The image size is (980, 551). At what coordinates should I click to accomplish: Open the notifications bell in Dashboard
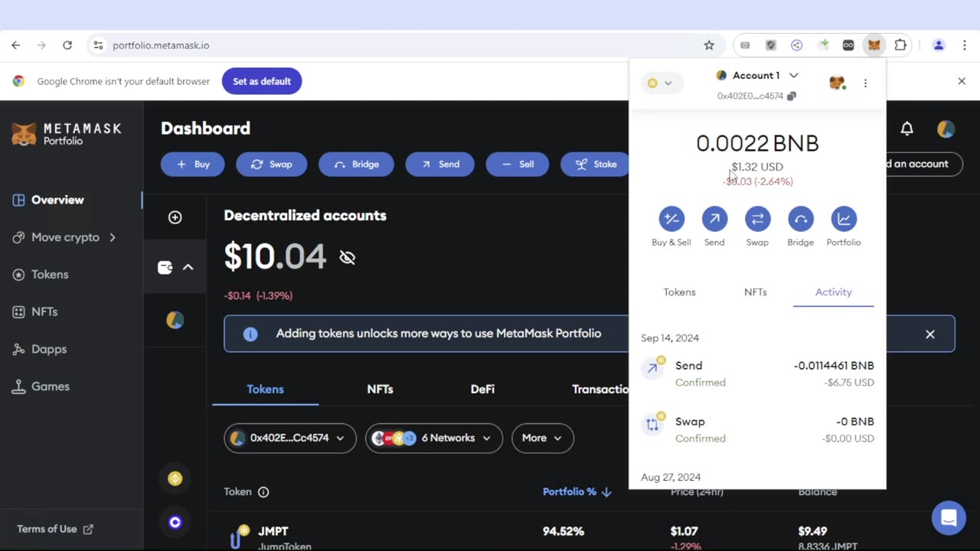[x=906, y=129]
